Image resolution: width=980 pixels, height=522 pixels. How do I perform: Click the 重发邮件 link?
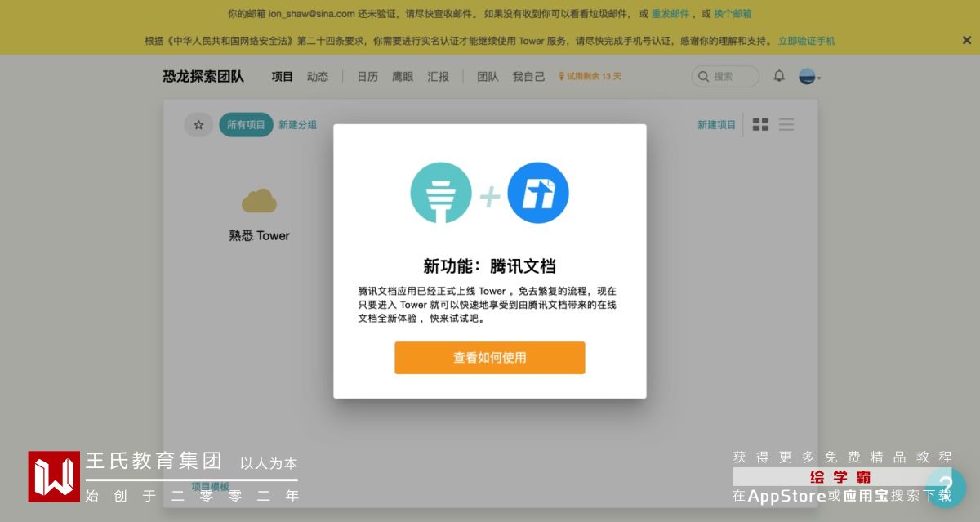[x=670, y=14]
